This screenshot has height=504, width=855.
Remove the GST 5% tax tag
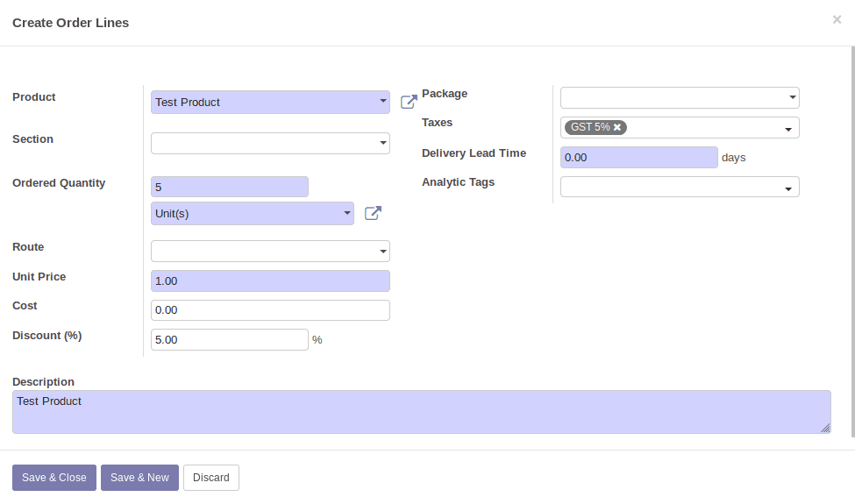(x=617, y=127)
